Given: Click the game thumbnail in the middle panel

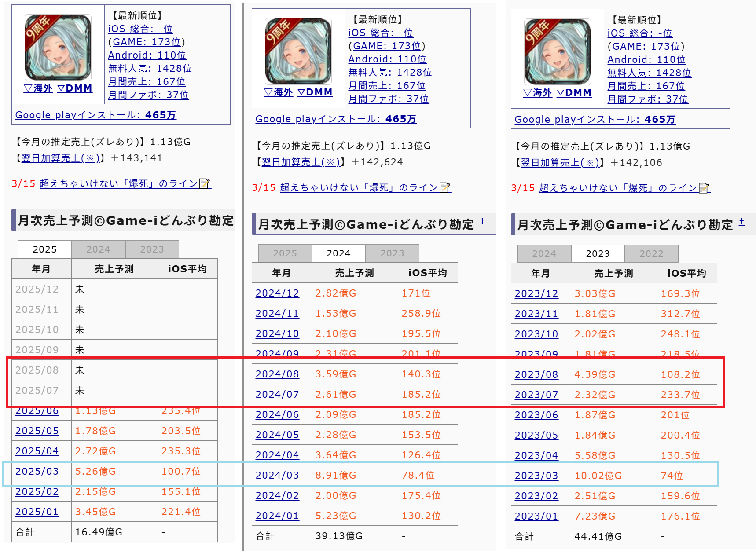Looking at the screenshot, I should [298, 51].
